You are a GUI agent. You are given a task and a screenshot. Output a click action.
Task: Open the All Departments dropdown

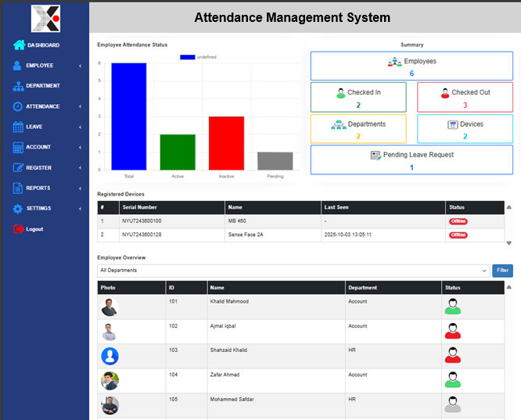coord(293,271)
